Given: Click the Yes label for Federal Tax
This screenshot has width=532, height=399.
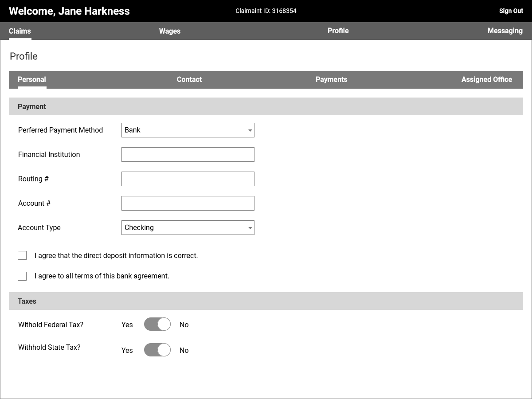Looking at the screenshot, I should (x=127, y=325).
